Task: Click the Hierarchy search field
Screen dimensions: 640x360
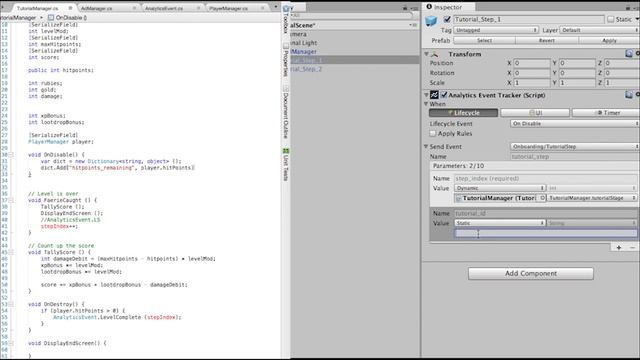Action: pyautogui.click(x=352, y=16)
